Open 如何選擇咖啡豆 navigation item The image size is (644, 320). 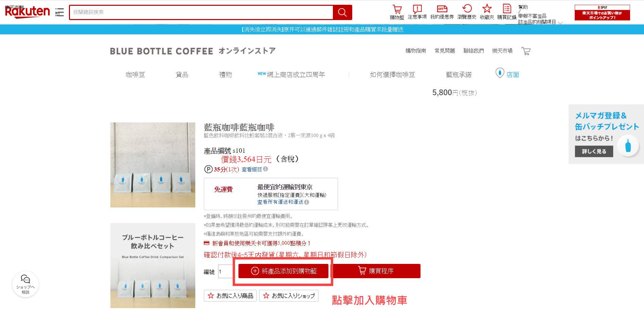tap(392, 74)
